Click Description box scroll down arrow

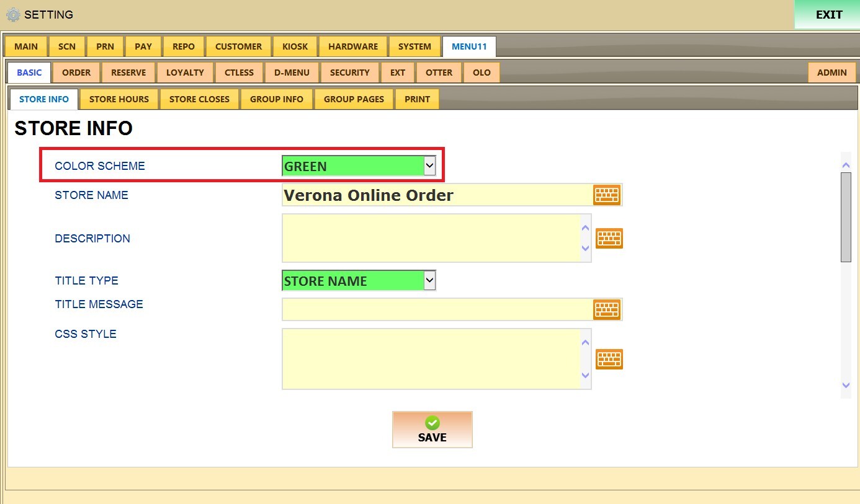[x=585, y=249]
